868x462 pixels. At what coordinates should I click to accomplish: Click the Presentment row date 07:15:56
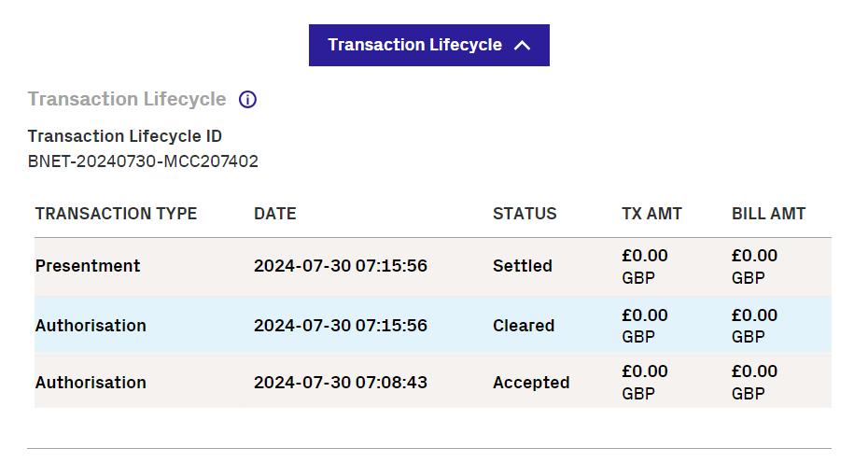coord(340,266)
